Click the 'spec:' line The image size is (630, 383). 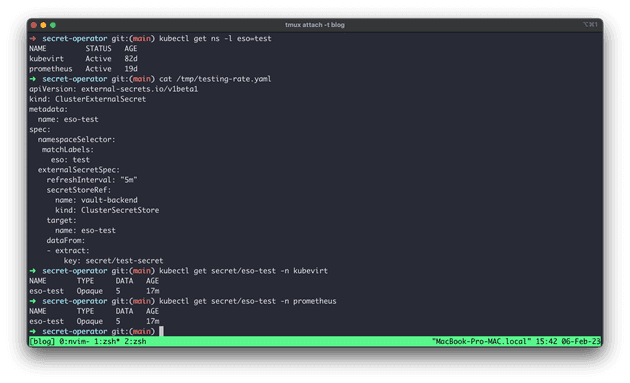pos(40,129)
